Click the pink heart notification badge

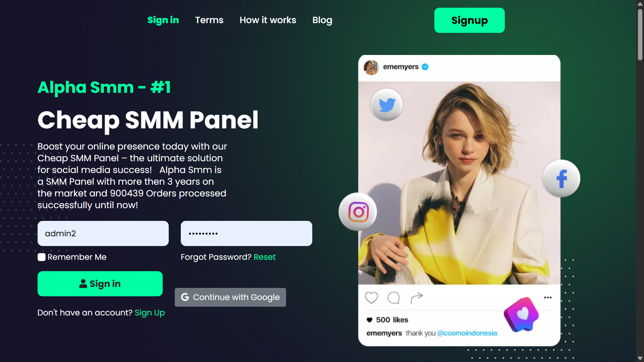[x=521, y=314]
